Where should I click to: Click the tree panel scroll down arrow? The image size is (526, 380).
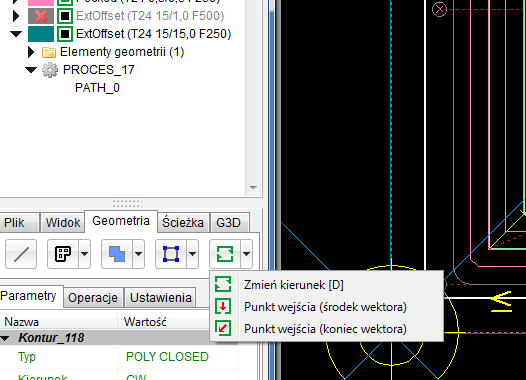point(253,188)
